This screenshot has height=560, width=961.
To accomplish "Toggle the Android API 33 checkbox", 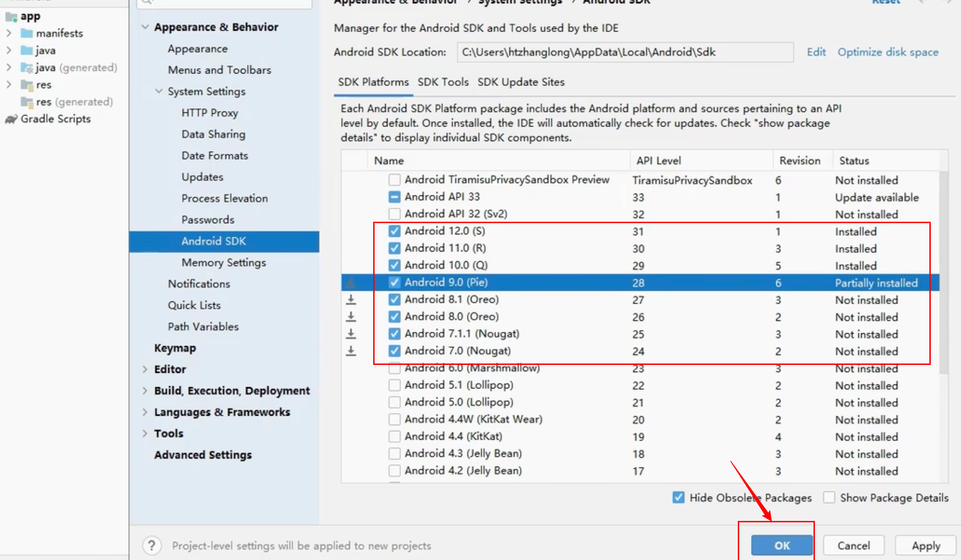I will 394,197.
